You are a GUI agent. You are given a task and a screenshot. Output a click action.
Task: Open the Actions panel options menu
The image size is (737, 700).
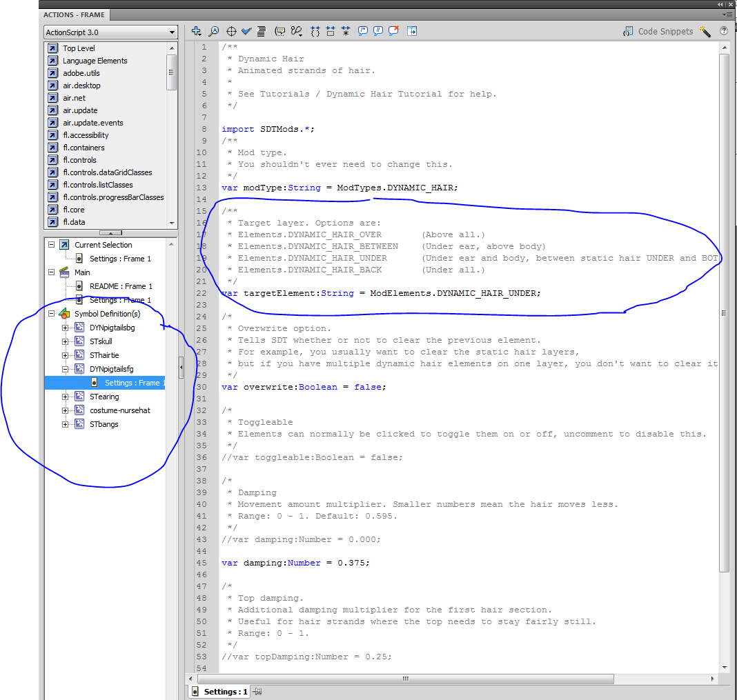point(727,14)
